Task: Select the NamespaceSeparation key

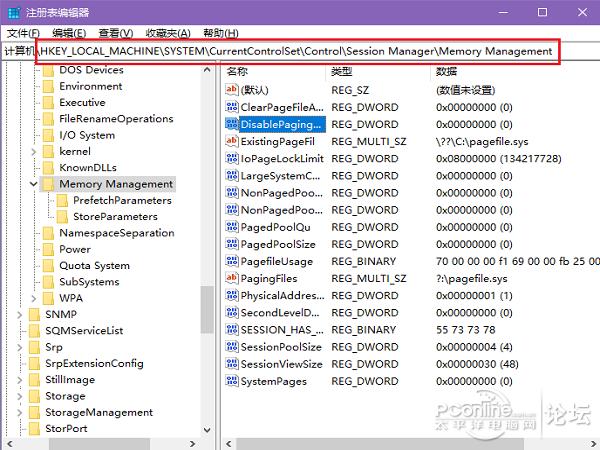Action: click(117, 233)
